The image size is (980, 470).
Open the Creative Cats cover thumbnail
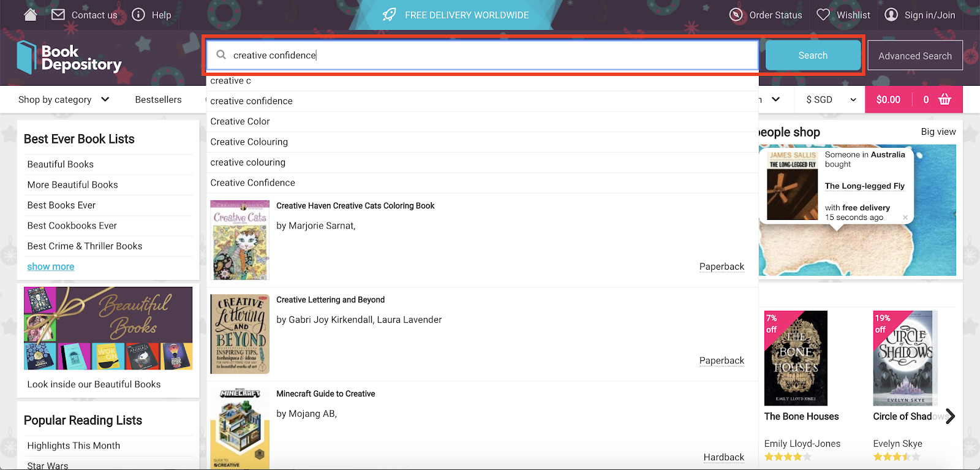[x=239, y=240]
